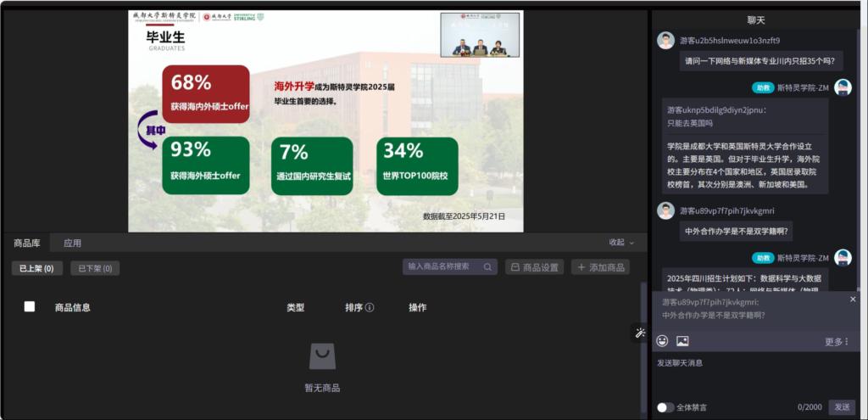
Task: Show the 已下架 (0) products list
Action: (x=94, y=268)
